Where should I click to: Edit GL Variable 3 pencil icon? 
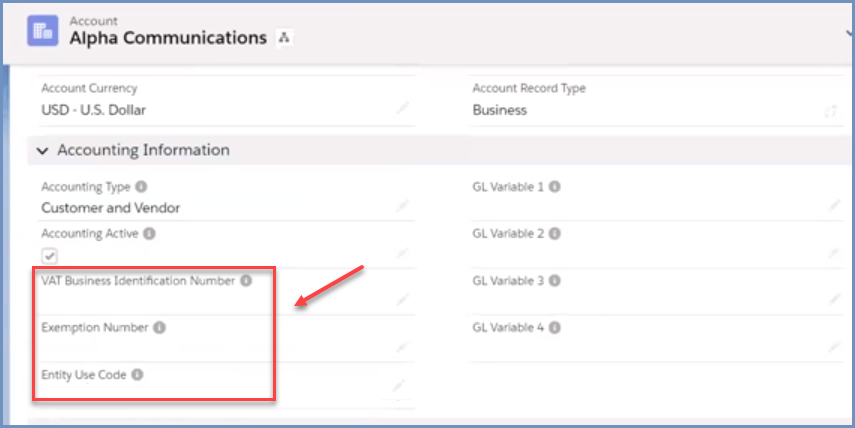click(834, 299)
